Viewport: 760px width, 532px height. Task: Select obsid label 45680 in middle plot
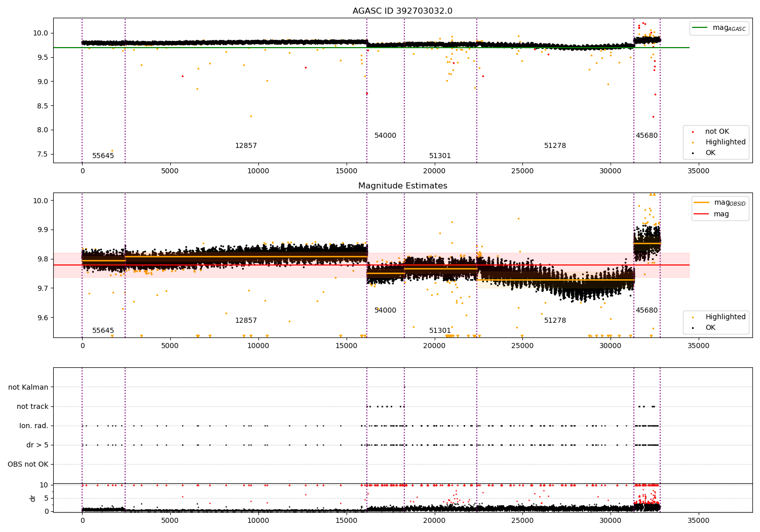pyautogui.click(x=647, y=311)
